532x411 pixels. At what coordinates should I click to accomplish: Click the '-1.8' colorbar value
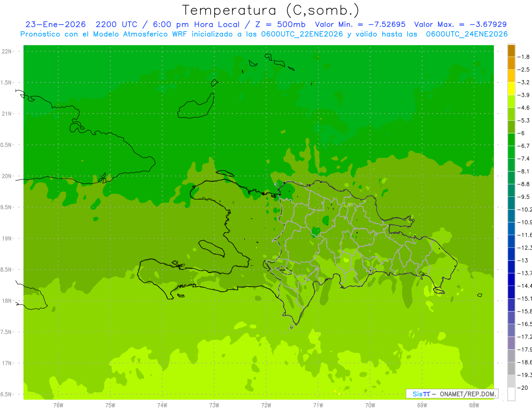coord(524,57)
